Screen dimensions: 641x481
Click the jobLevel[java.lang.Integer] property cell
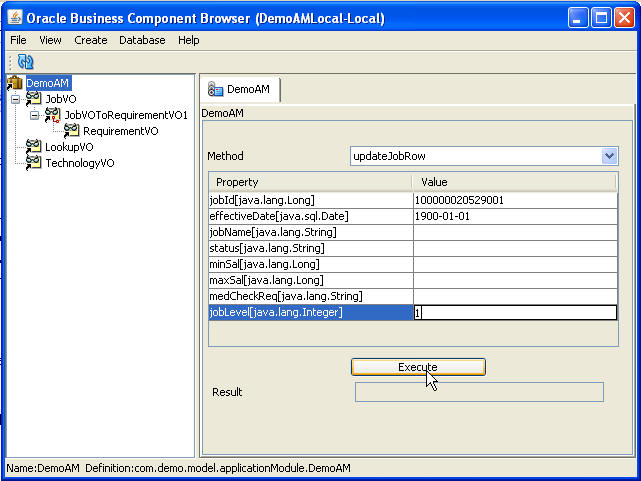point(311,313)
